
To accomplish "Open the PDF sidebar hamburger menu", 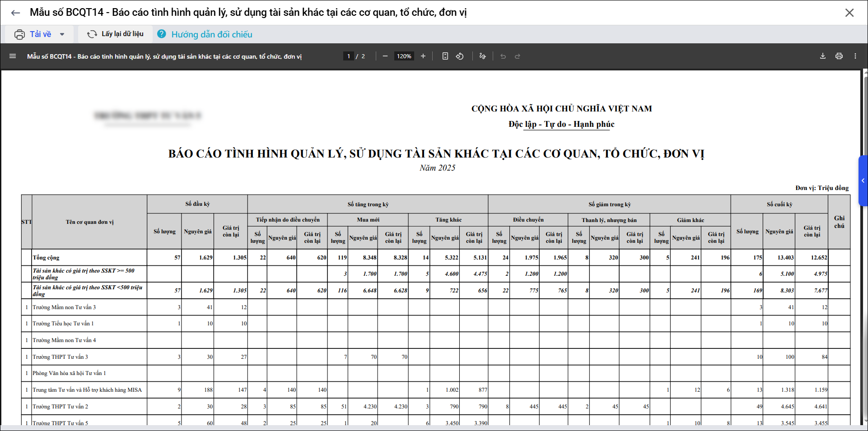I will coord(13,56).
